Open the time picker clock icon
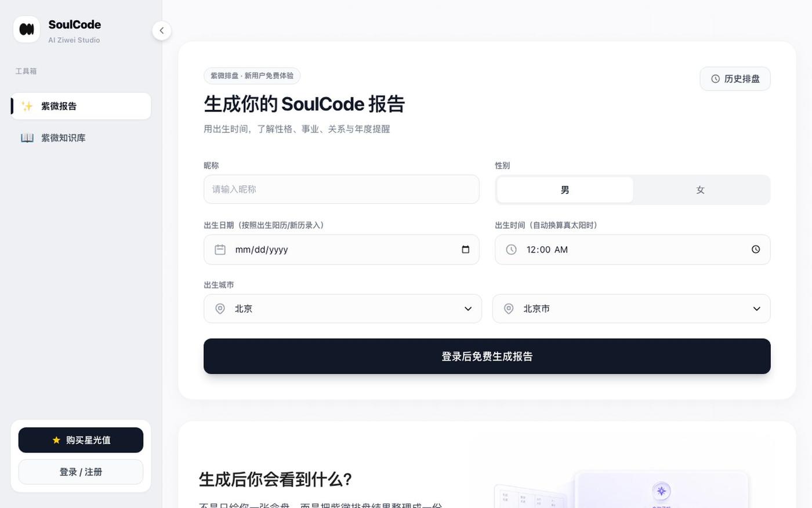 pos(756,250)
